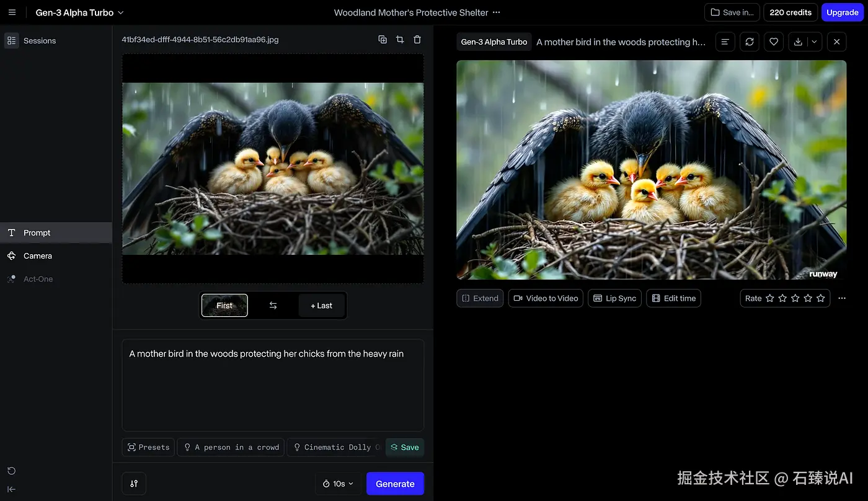Select the First frame thumbnail
Image resolution: width=868 pixels, height=501 pixels.
pos(224,305)
